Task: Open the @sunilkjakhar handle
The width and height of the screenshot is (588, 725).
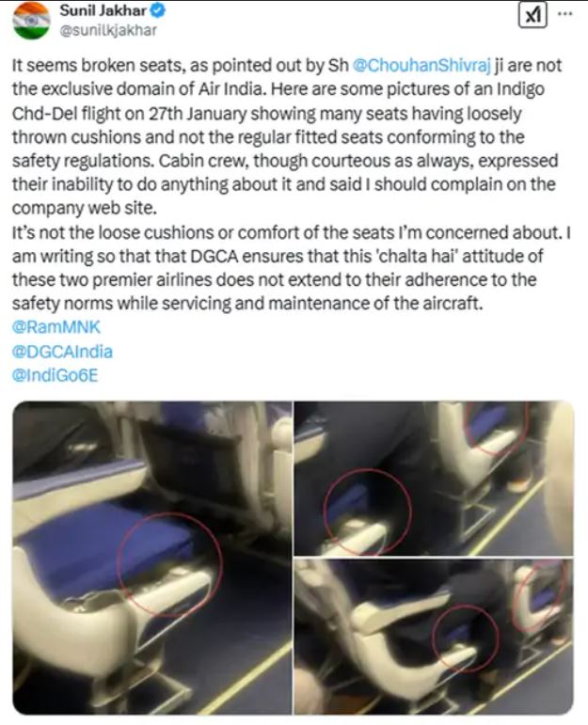Action: click(x=108, y=30)
